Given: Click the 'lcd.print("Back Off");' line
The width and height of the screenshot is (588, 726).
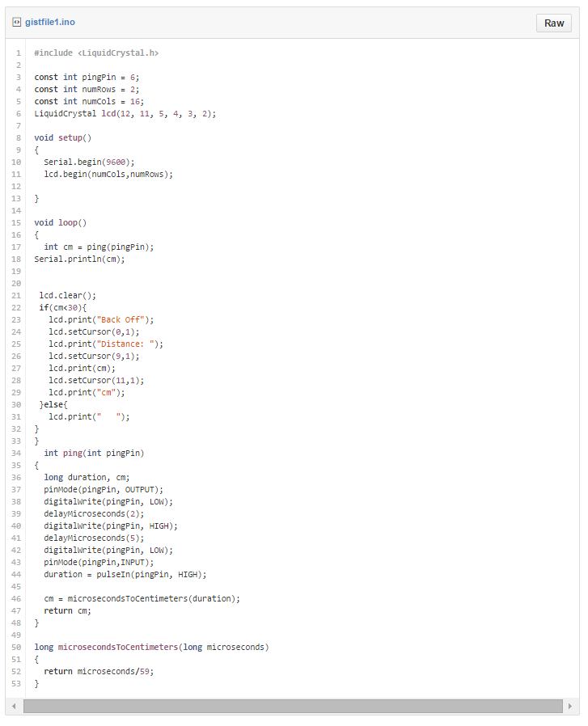Looking at the screenshot, I should pos(101,320).
